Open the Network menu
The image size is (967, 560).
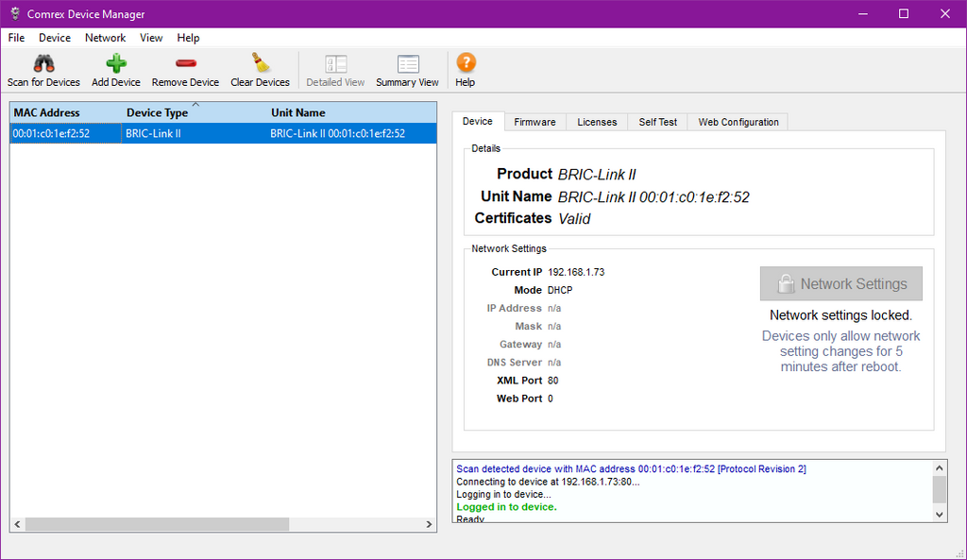pyautogui.click(x=106, y=38)
